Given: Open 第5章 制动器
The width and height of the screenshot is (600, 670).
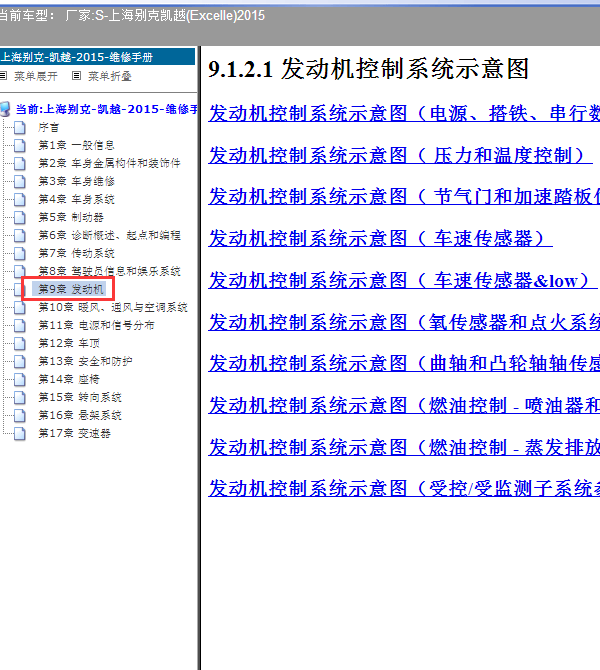Looking at the screenshot, I should pyautogui.click(x=71, y=217).
